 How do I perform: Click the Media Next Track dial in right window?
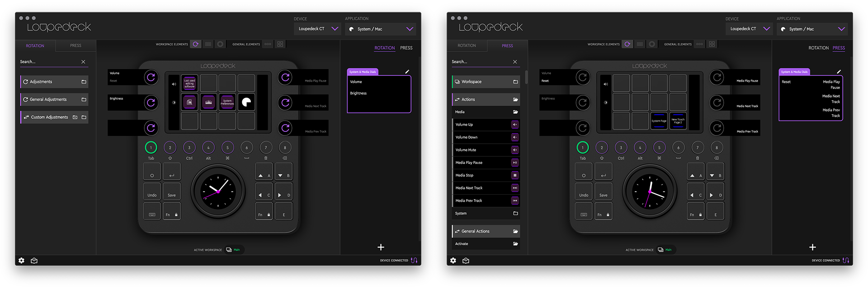[717, 103]
